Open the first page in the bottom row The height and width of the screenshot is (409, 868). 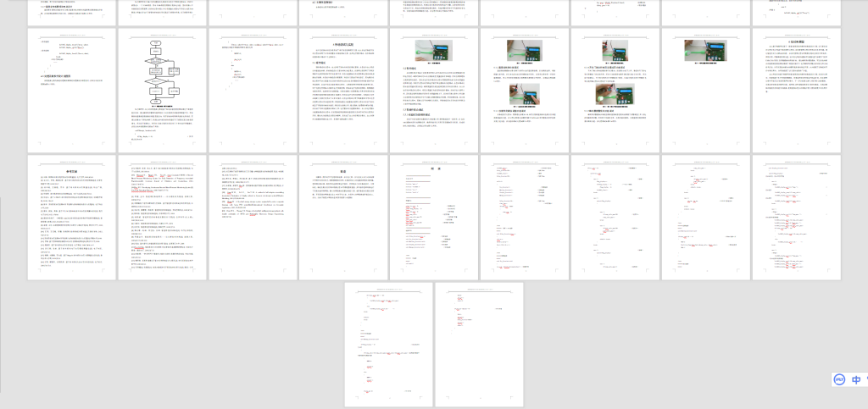pos(389,345)
